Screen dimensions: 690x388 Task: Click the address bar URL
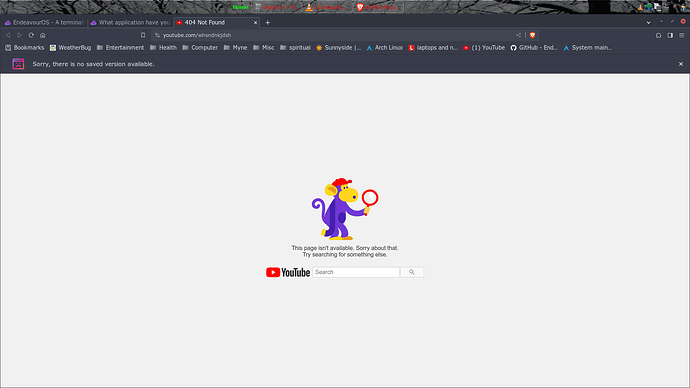click(197, 35)
